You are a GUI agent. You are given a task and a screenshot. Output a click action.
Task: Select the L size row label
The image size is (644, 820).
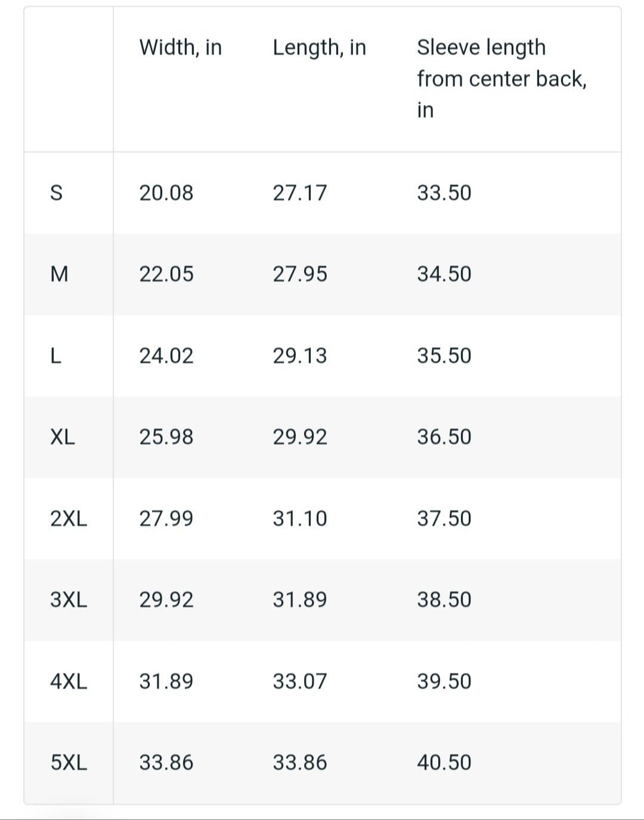point(55,356)
